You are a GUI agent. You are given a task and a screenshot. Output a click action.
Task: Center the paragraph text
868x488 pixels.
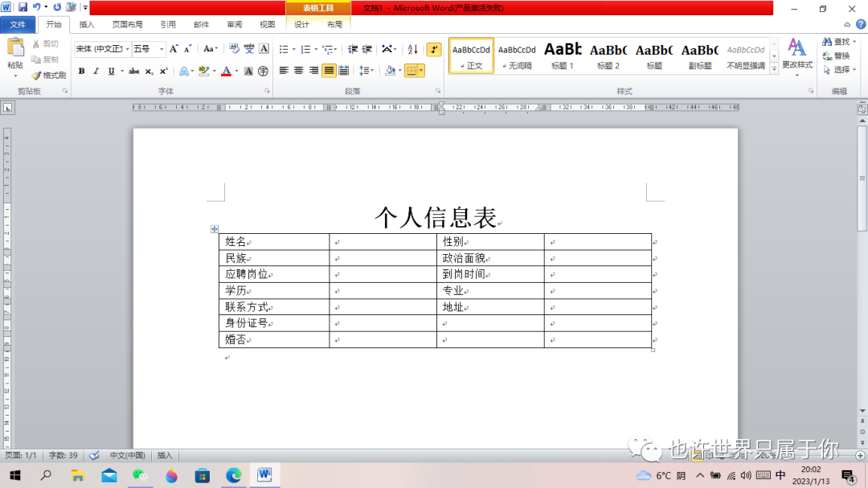[299, 71]
